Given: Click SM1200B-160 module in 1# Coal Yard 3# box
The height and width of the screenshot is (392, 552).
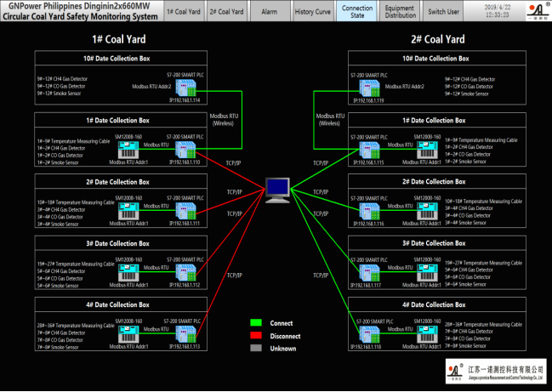Looking at the screenshot, I should [x=128, y=273].
